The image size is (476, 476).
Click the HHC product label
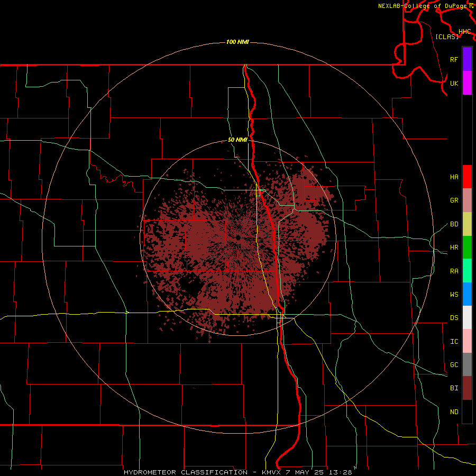click(465, 32)
